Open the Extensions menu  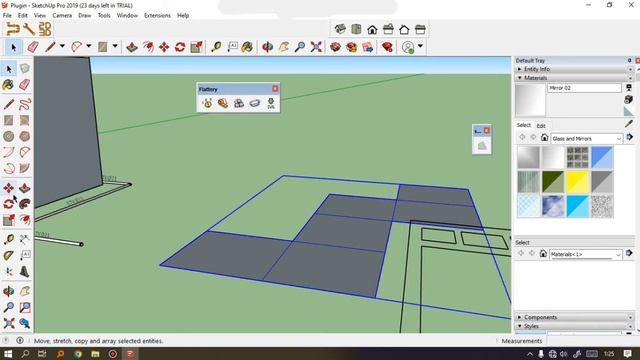coord(157,15)
